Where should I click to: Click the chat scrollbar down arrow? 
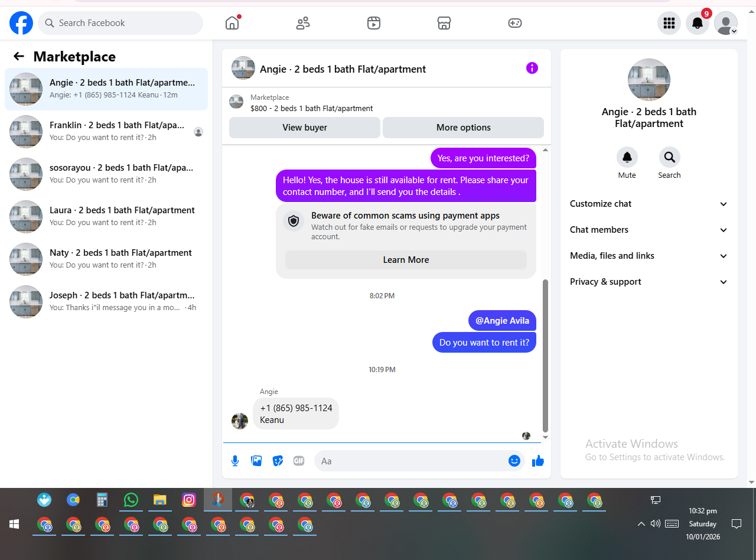pyautogui.click(x=545, y=437)
